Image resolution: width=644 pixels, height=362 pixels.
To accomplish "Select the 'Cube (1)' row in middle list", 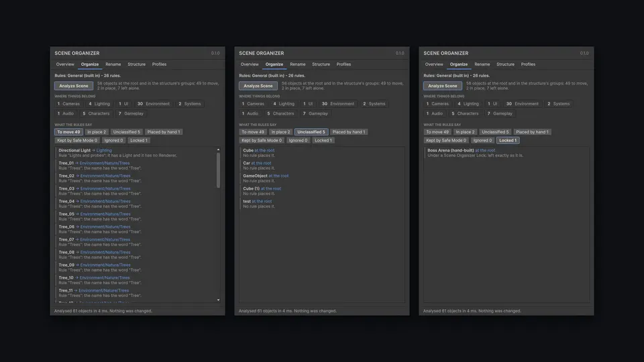I will 321,191.
